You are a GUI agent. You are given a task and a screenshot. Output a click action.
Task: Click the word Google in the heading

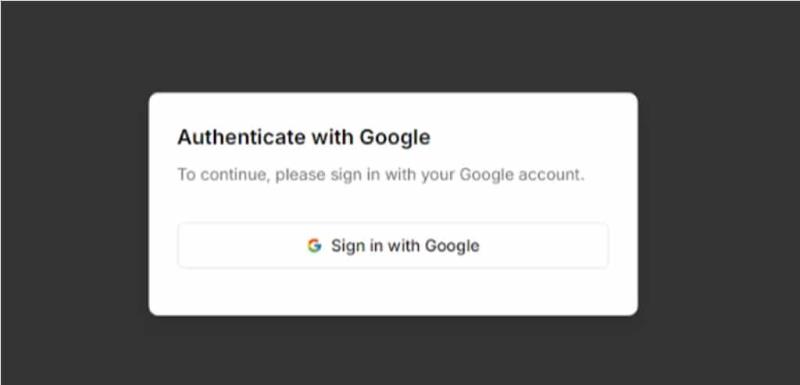pos(395,138)
